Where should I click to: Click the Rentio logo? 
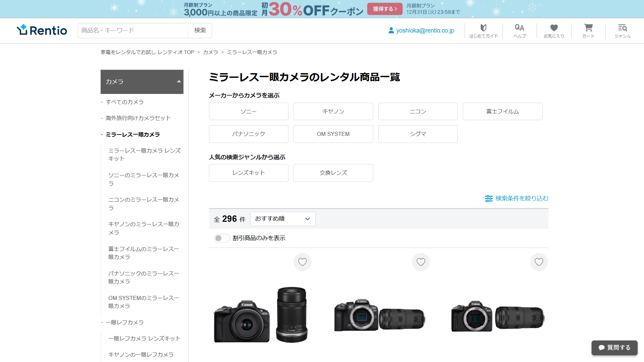[x=42, y=30]
